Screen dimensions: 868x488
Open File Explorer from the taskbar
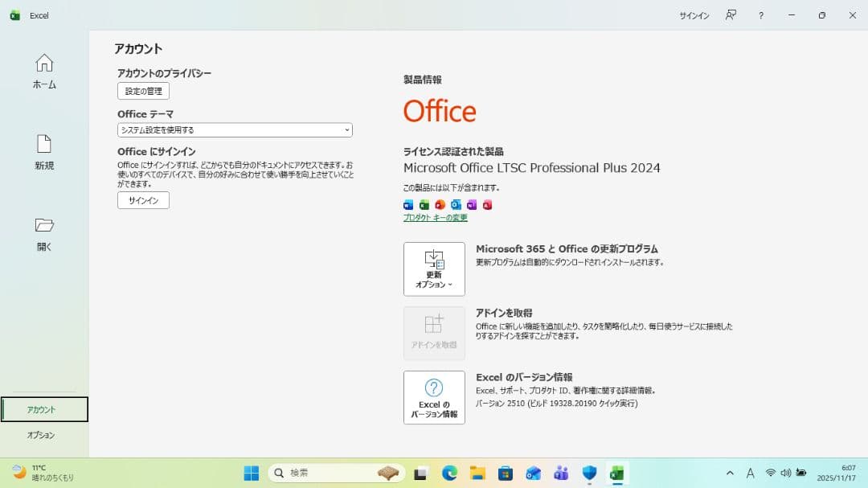point(477,473)
